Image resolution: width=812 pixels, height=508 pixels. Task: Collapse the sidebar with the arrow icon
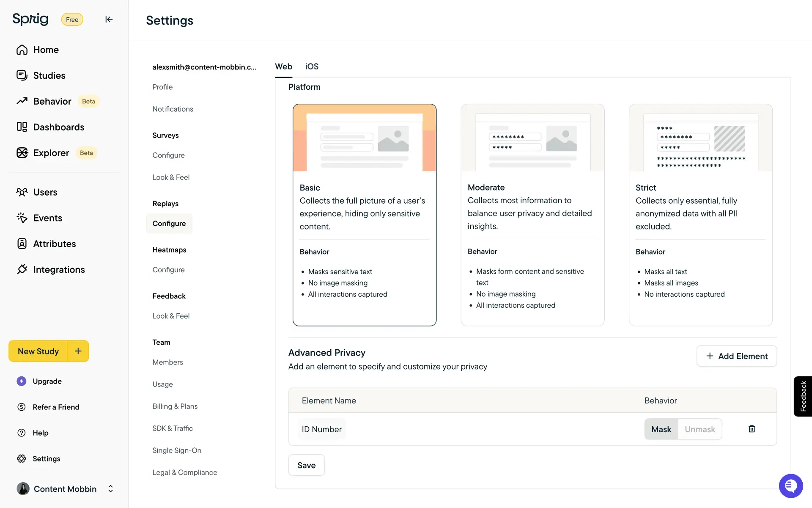(109, 19)
